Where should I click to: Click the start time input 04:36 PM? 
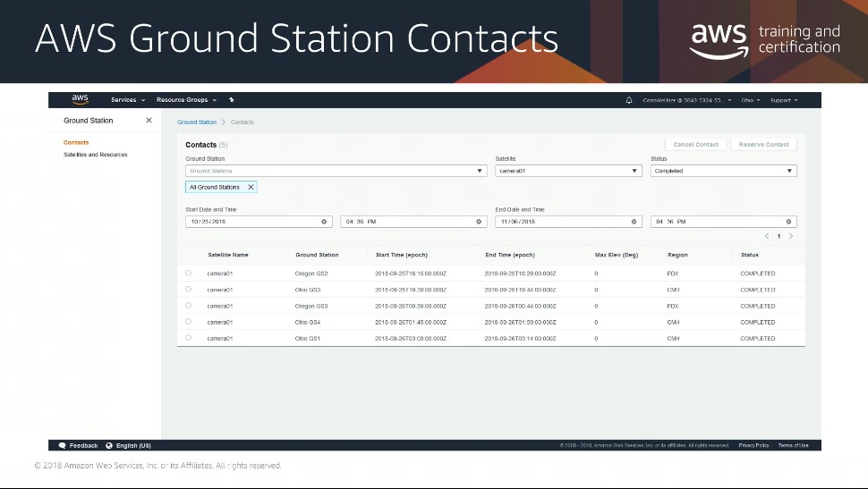(413, 222)
